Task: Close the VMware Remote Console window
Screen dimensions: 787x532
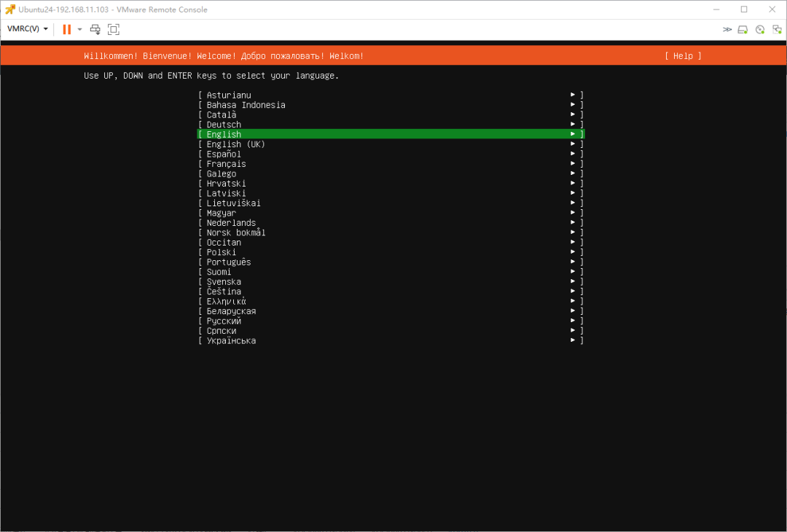Action: point(772,9)
